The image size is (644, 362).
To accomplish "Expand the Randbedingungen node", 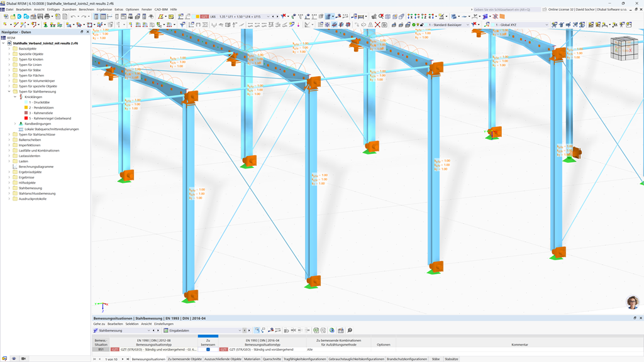I will pos(15,124).
